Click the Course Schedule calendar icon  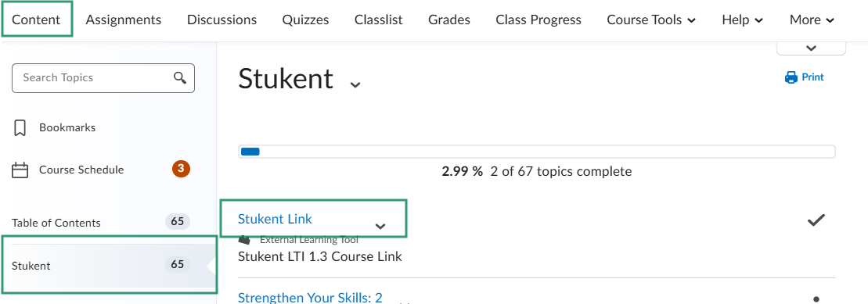[20, 170]
